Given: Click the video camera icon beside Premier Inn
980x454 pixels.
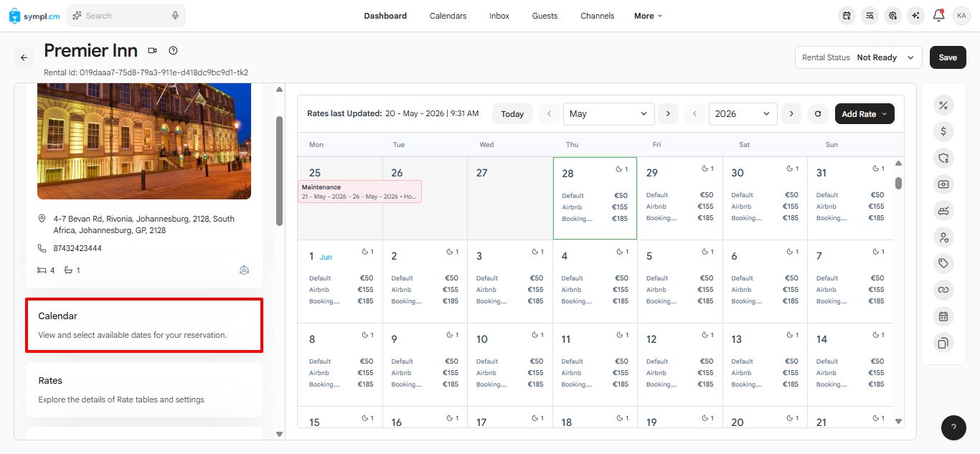Looking at the screenshot, I should tap(152, 51).
